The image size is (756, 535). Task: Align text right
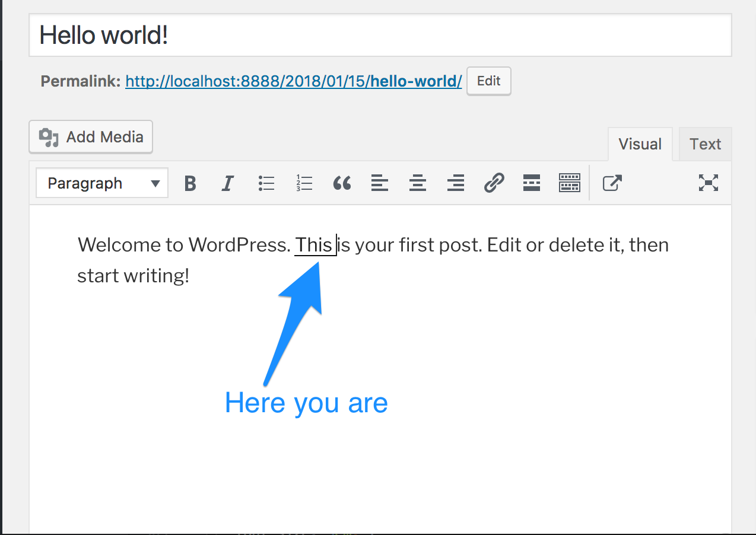point(456,183)
